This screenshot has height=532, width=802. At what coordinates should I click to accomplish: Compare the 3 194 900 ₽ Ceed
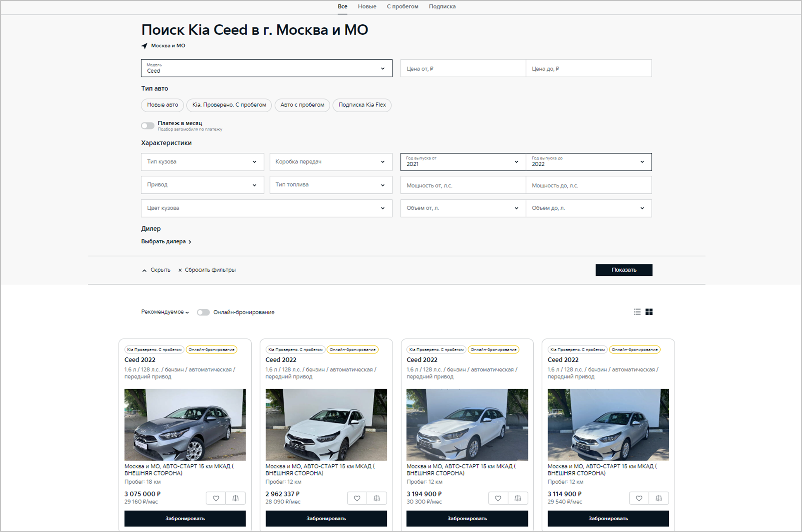pos(518,498)
